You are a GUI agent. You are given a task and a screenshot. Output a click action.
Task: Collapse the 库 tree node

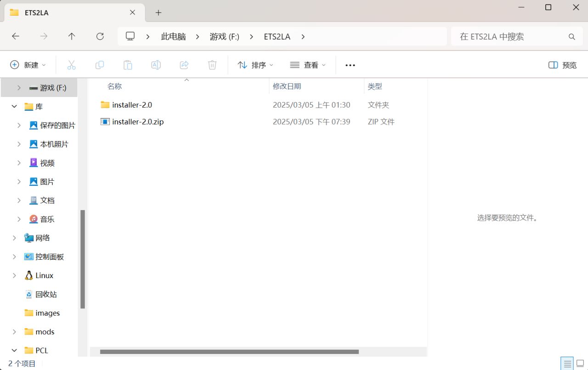click(14, 106)
